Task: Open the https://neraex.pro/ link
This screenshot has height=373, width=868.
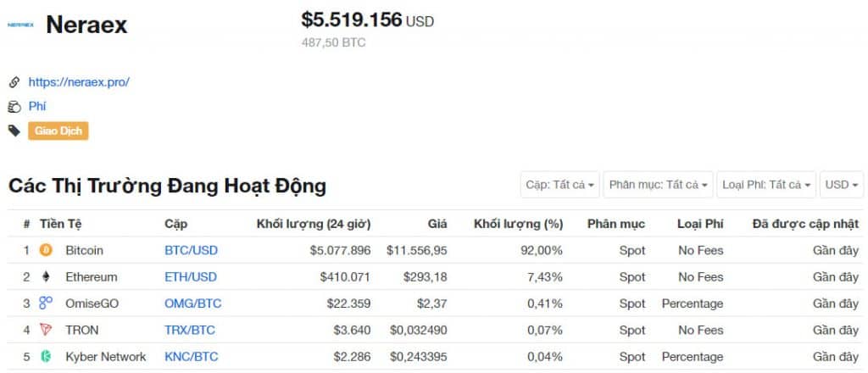Action: click(79, 82)
